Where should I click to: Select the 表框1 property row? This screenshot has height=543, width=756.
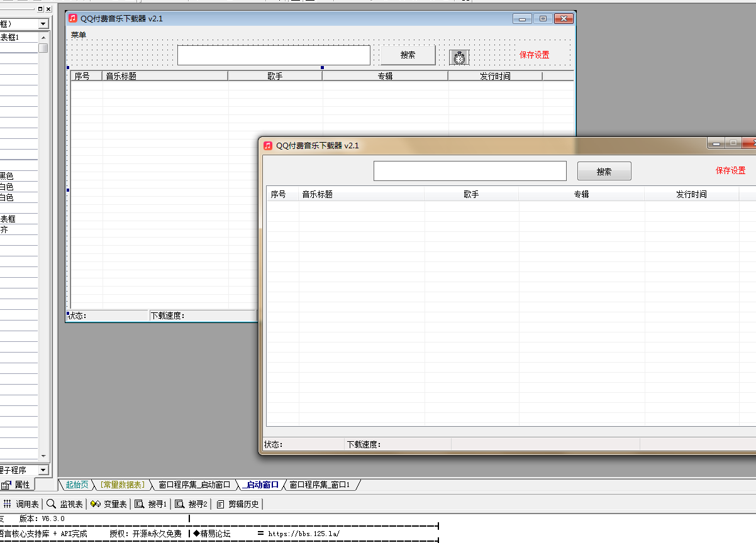pos(19,37)
